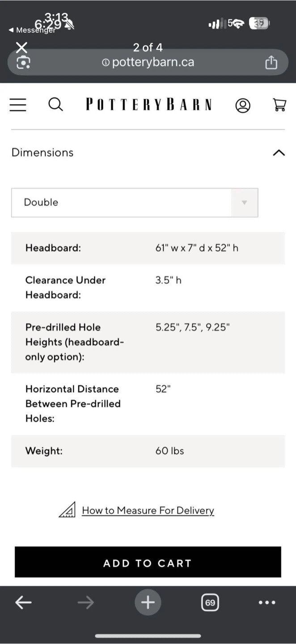The height and width of the screenshot is (644, 296).
Task: Go back with the browser back arrow
Action: (23, 602)
